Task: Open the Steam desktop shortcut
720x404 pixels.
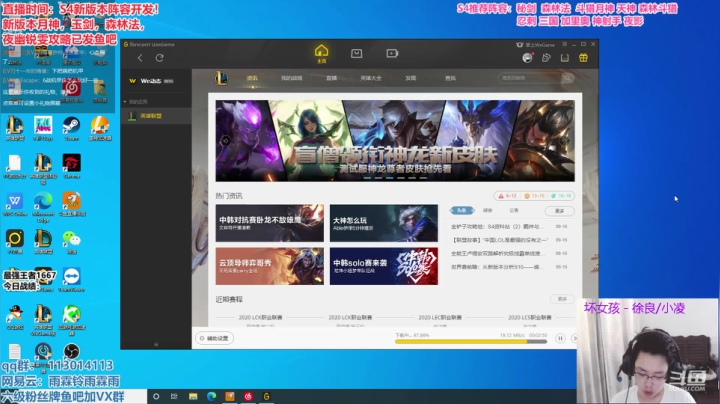Action: click(x=72, y=128)
